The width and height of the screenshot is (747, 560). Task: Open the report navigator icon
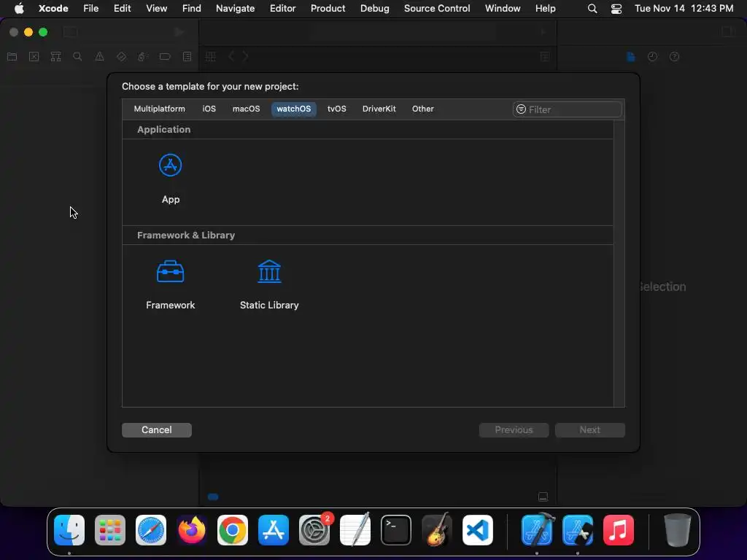(x=187, y=57)
